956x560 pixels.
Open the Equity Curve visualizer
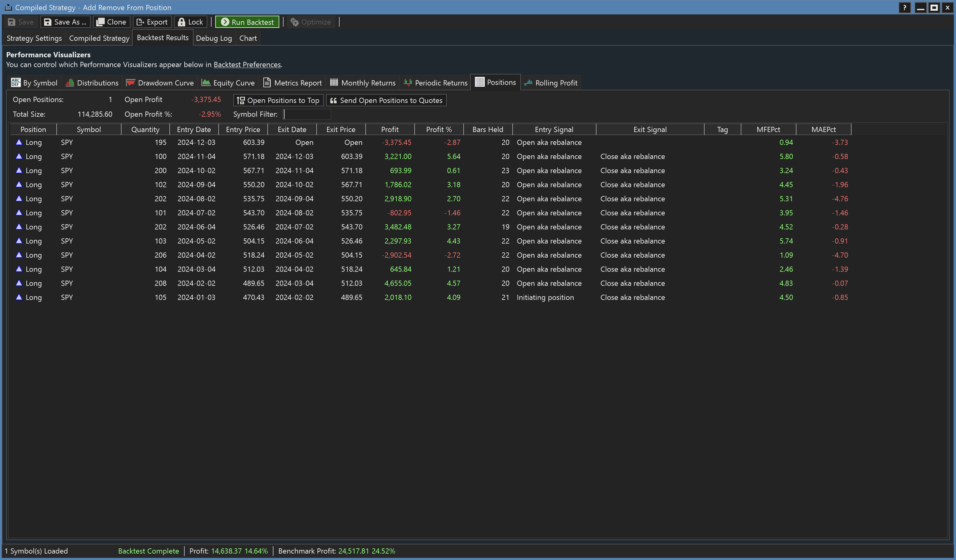[x=228, y=83]
